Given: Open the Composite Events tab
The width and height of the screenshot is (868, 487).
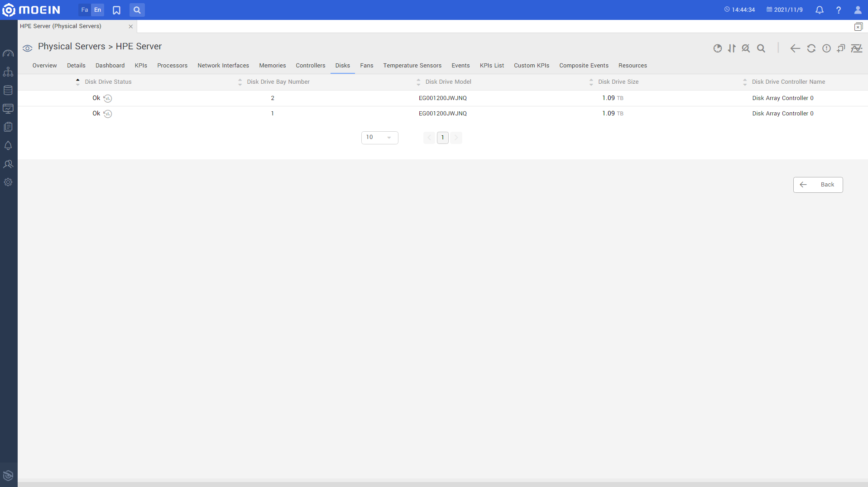Looking at the screenshot, I should [x=584, y=66].
